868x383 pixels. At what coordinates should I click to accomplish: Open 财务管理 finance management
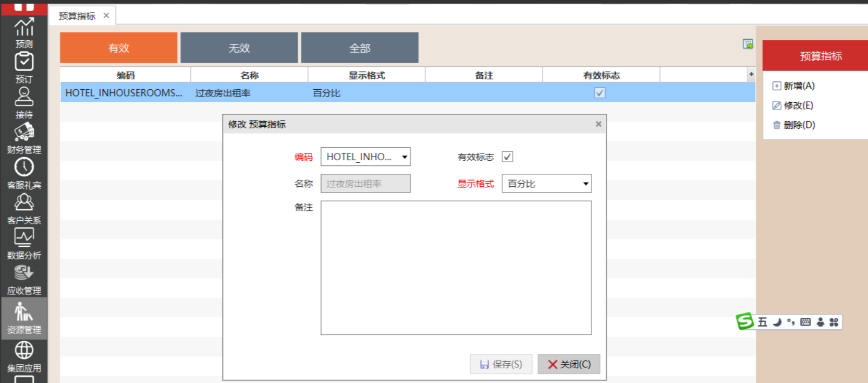click(24, 138)
